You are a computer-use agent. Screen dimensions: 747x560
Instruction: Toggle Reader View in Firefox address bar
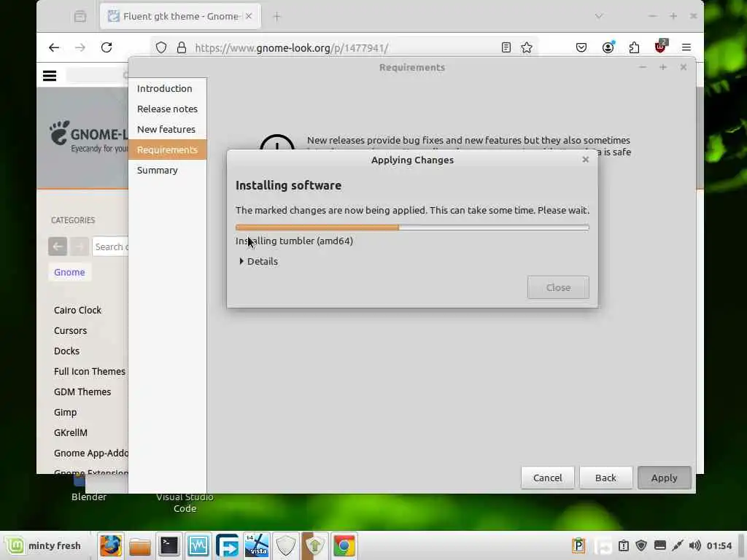point(506,47)
